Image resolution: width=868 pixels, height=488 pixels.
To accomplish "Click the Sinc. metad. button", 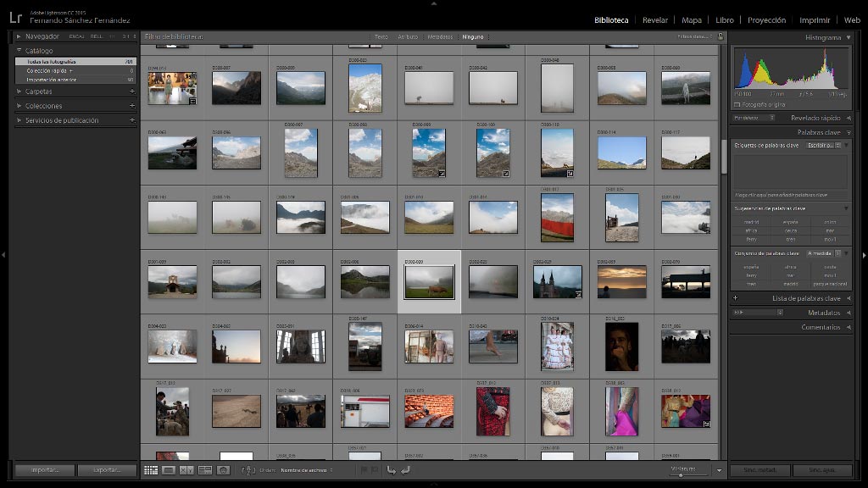I will (759, 469).
